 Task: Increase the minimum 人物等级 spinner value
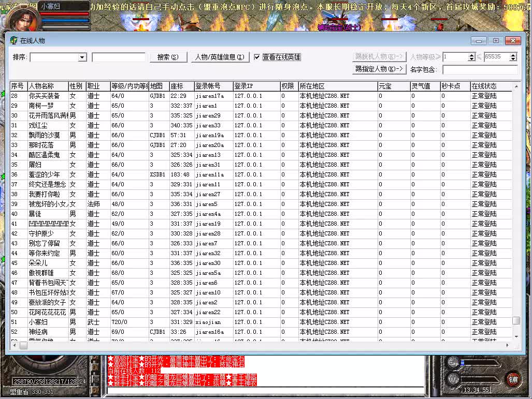point(471,55)
